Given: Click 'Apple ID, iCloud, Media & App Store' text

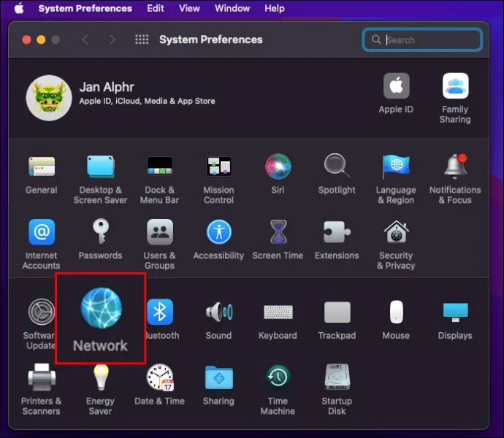Looking at the screenshot, I should [x=148, y=101].
